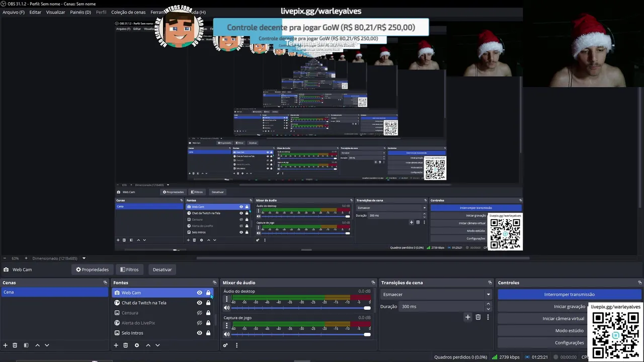
Task: Mute Captura de jogo speaker
Action: [226, 334]
